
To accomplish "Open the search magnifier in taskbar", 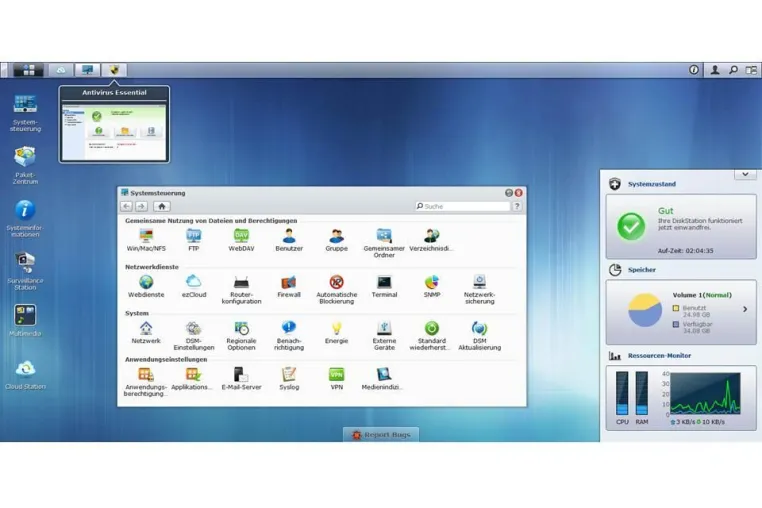I will pyautogui.click(x=733, y=70).
